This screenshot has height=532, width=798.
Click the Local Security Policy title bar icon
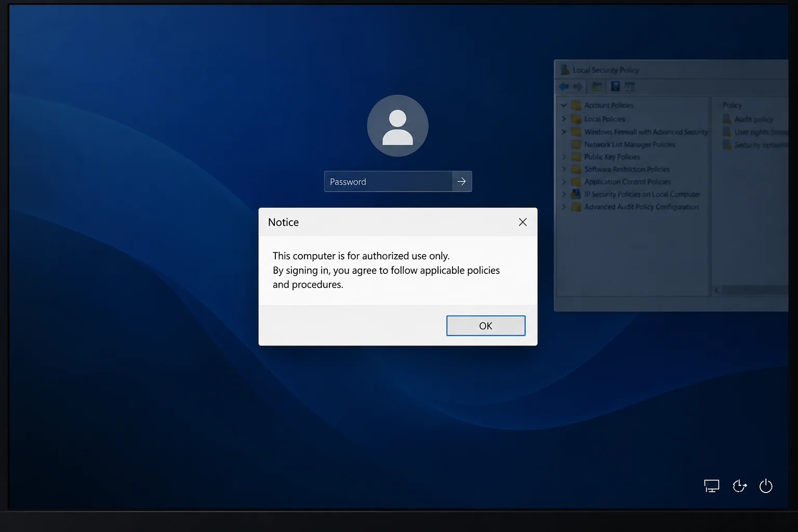coord(565,70)
